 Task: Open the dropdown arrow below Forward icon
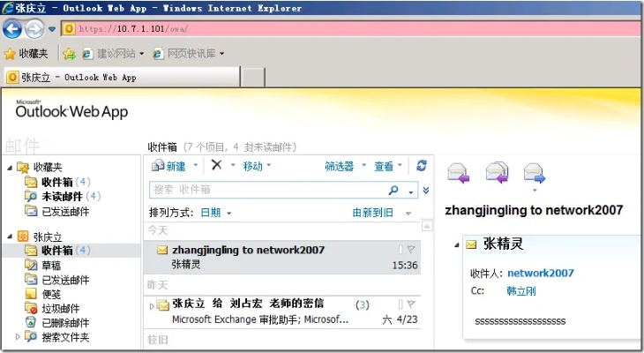point(535,191)
